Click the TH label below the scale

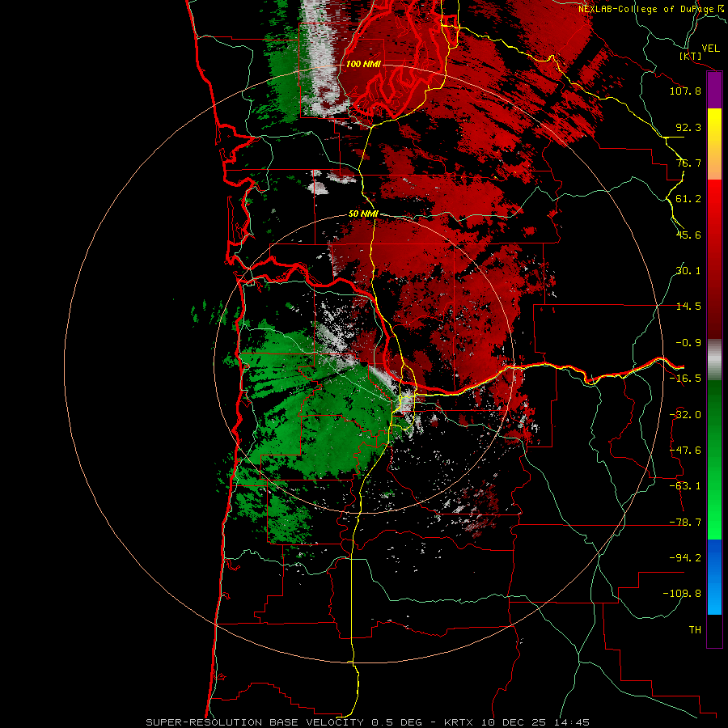695,629
